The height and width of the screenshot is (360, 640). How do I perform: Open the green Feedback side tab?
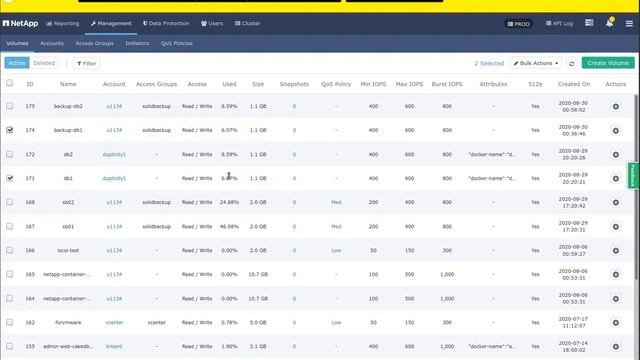pos(633,176)
